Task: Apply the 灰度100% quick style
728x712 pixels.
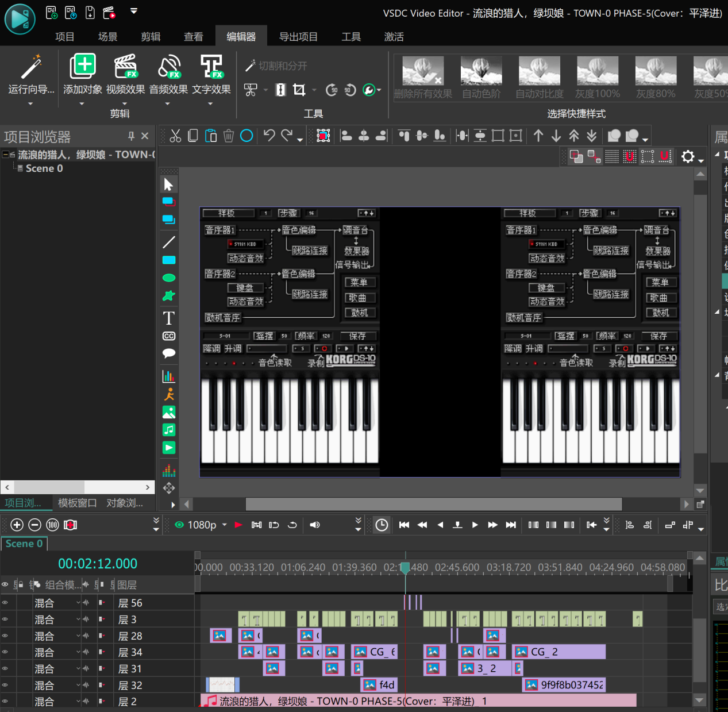Action: tap(598, 78)
